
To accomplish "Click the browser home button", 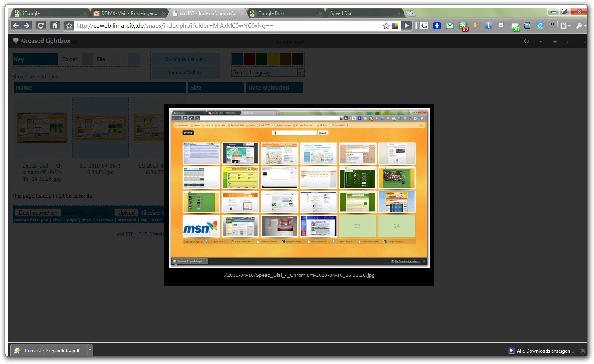I will [55, 25].
